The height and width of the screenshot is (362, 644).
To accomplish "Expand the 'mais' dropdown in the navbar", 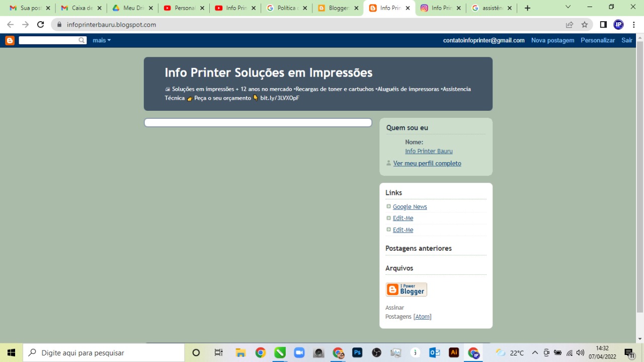I will click(x=102, y=40).
